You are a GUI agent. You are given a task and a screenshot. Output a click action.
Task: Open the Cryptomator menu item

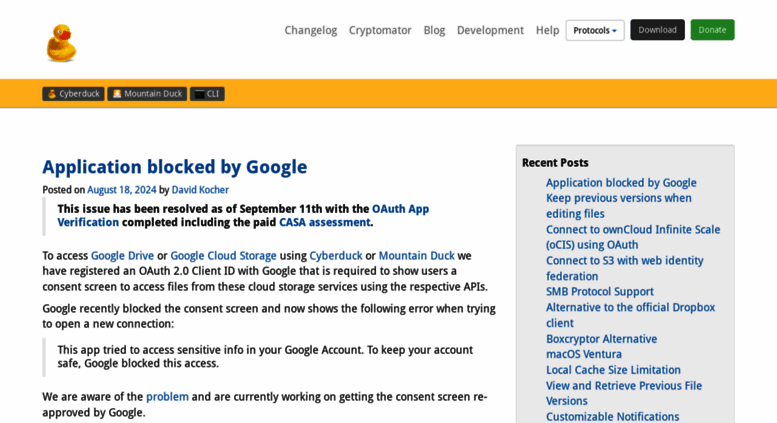click(380, 30)
